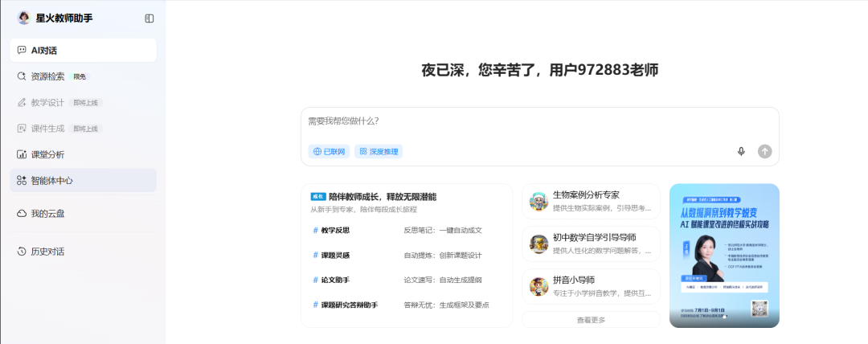Image resolution: width=868 pixels, height=344 pixels.
Task: Toggle the 已联网 web search option
Action: pos(329,151)
